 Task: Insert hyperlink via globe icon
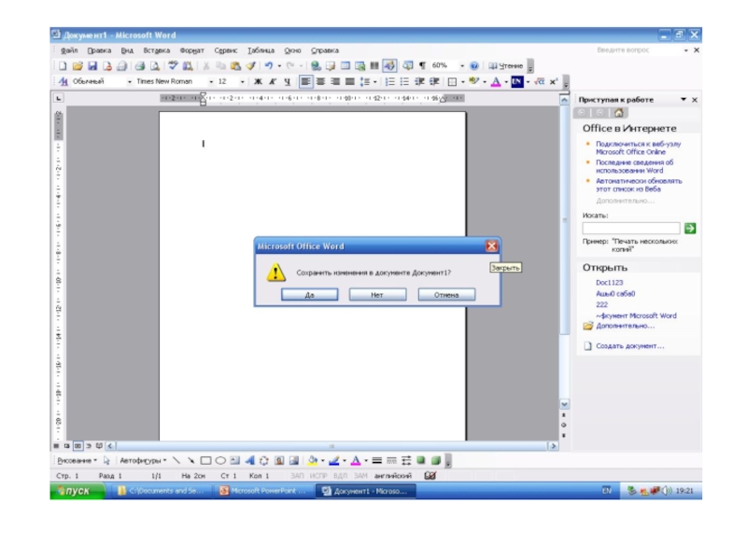click(x=316, y=65)
